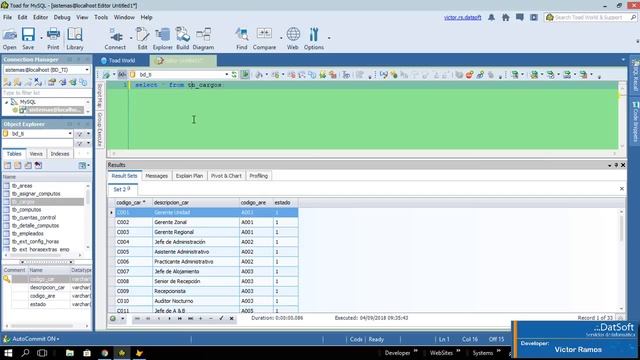The image size is (640, 360).
Task: Click the checkmark post-edit icon in grid navigator
Action: (221, 318)
